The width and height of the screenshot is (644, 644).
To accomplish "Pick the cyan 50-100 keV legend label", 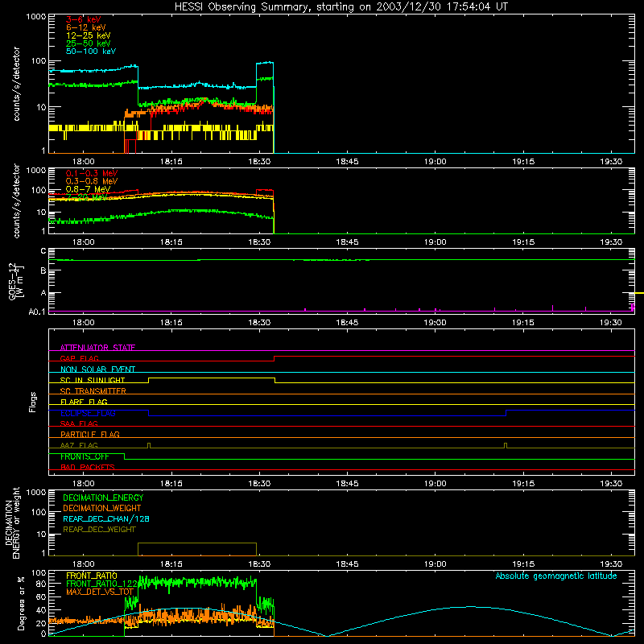I will pyautogui.click(x=91, y=52).
